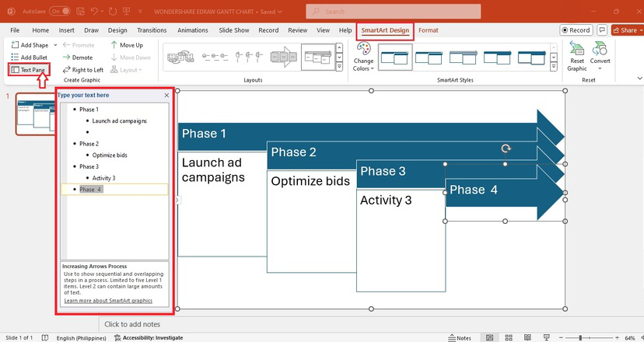Open the Draw tab

click(x=91, y=30)
